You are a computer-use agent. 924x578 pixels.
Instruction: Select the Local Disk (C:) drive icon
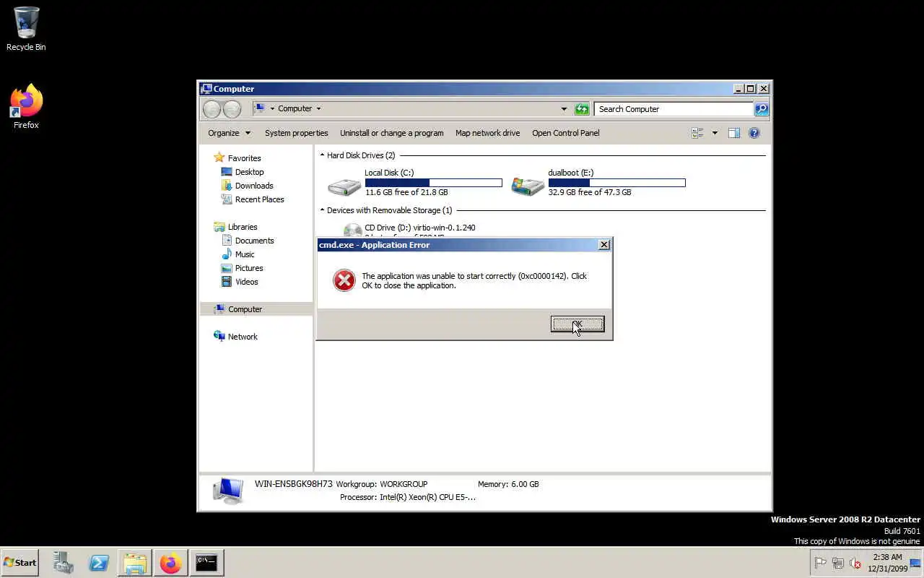coord(344,186)
